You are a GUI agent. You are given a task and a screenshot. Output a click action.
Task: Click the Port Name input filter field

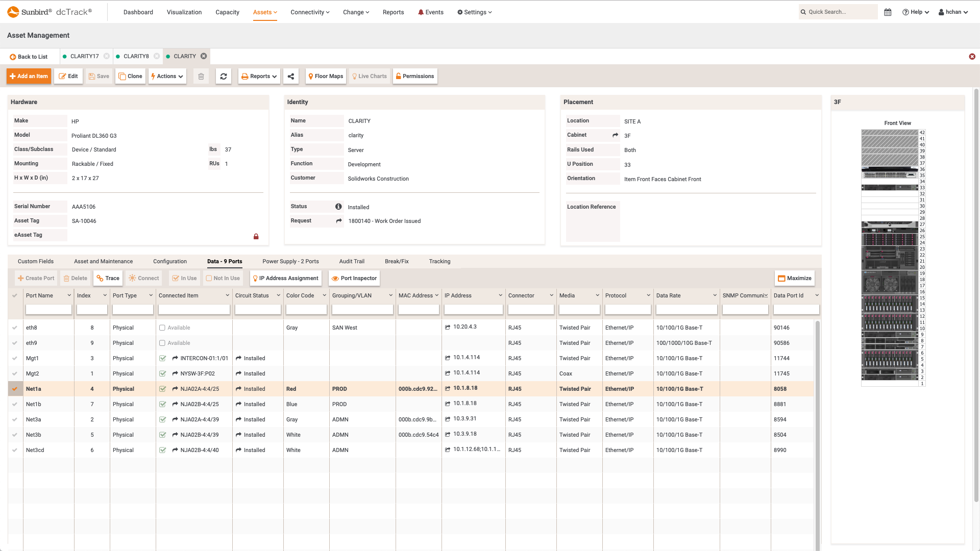[x=48, y=310]
